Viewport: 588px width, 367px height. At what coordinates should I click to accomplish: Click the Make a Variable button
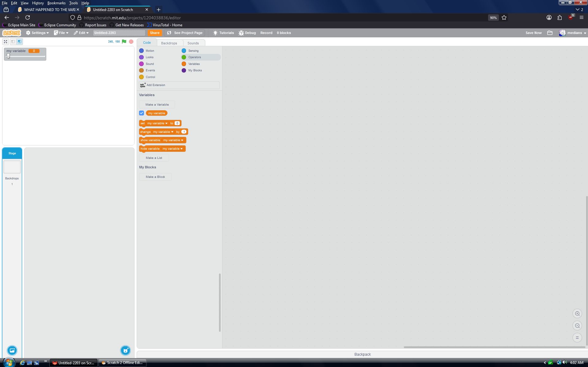coord(157,104)
